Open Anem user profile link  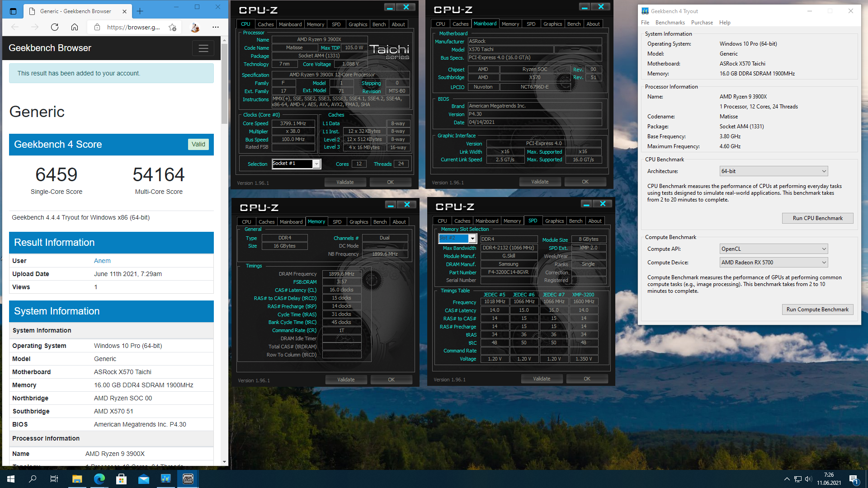click(x=102, y=261)
